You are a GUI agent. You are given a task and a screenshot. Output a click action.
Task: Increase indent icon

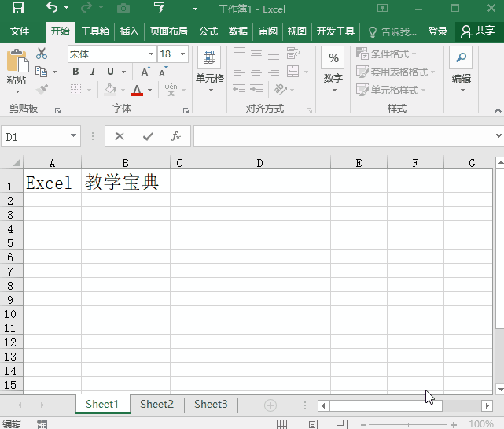tap(256, 89)
